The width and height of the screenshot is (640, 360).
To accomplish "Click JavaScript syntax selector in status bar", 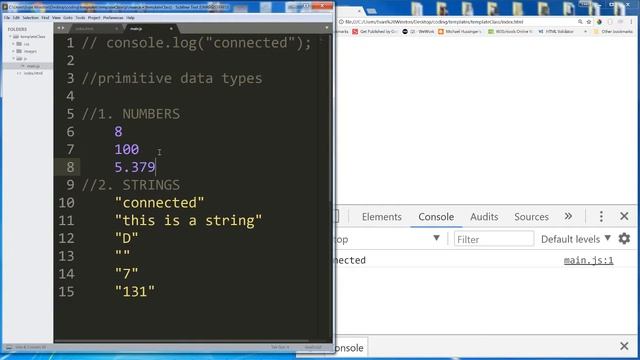I will (313, 347).
